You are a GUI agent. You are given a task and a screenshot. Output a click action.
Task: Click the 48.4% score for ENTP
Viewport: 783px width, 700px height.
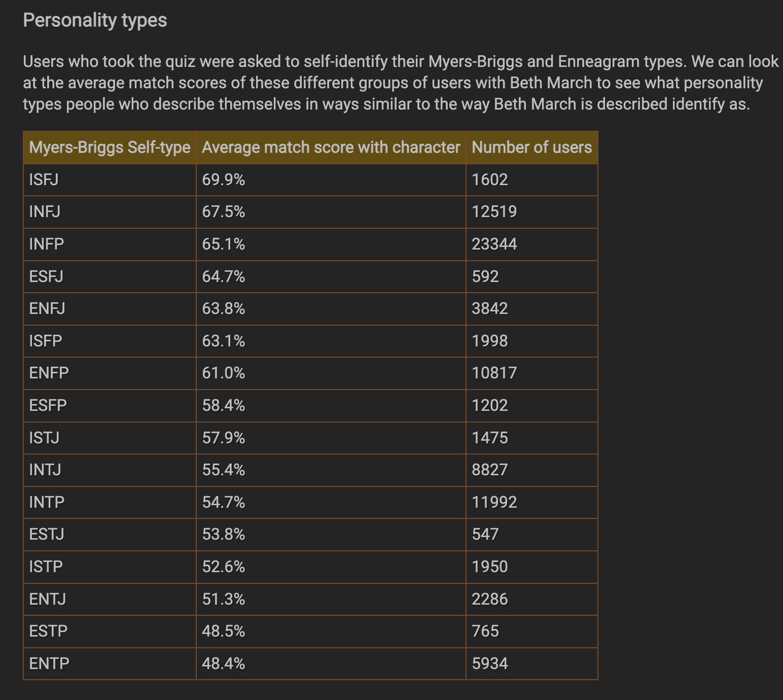pos(331,663)
